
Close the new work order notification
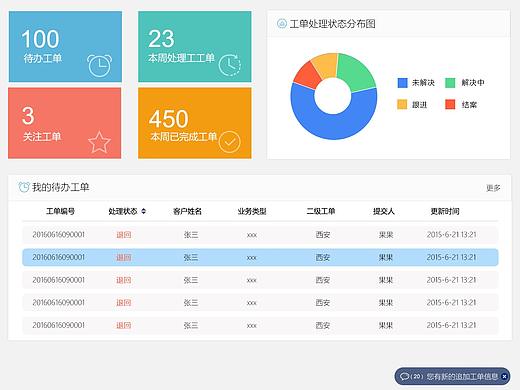(504, 376)
